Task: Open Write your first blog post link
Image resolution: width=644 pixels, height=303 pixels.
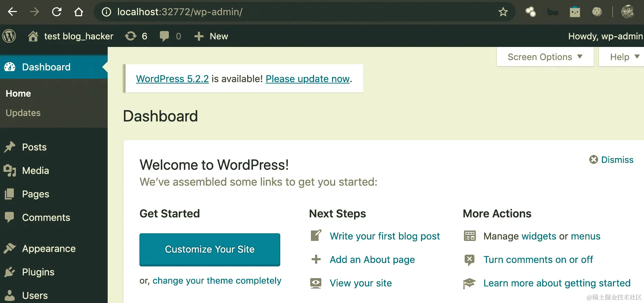Action: point(385,236)
